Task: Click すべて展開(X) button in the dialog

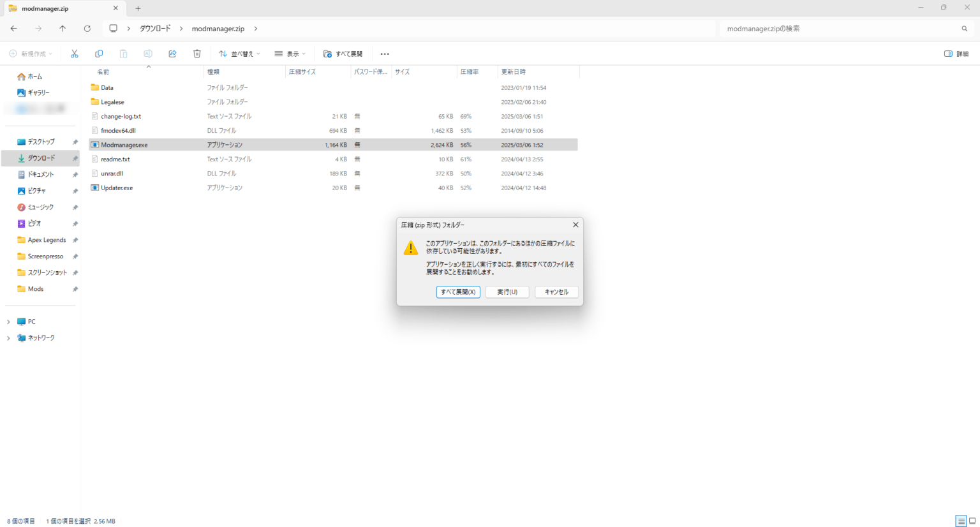Action: (x=458, y=292)
